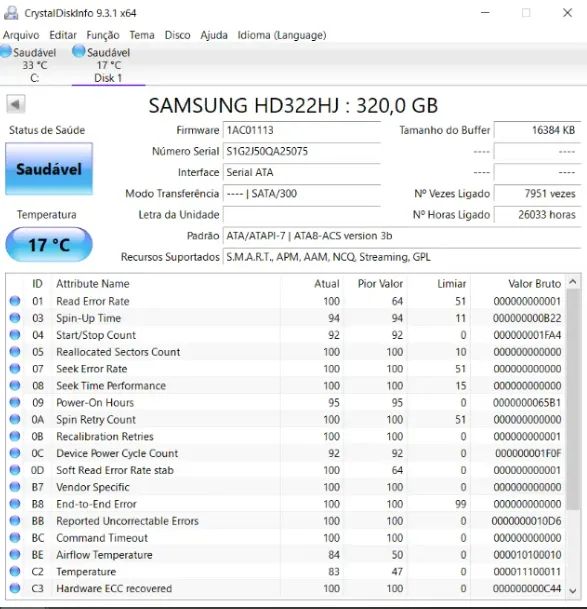Close the CrystalDiskInfo window
Viewport: 587px width, 609px height.
tap(567, 12)
